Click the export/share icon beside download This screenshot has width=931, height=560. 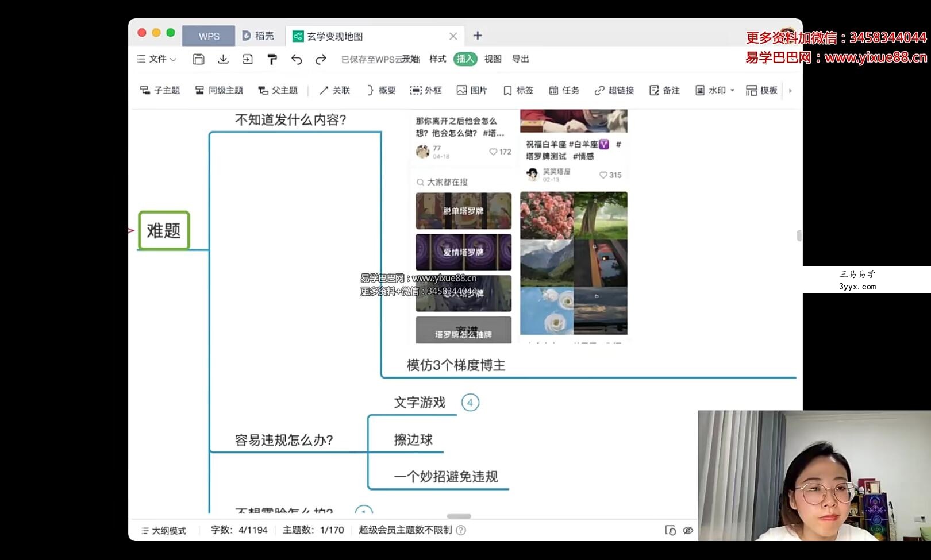[x=248, y=59]
